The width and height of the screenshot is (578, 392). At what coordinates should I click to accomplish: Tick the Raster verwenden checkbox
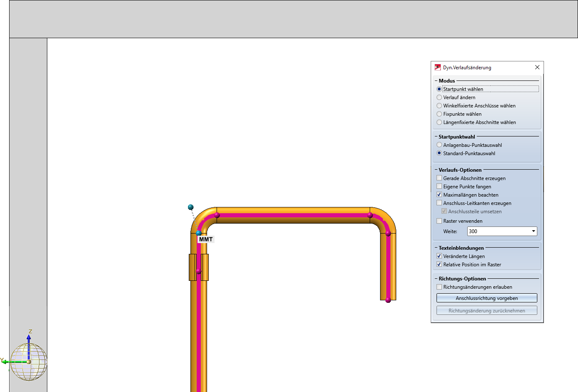coord(439,221)
